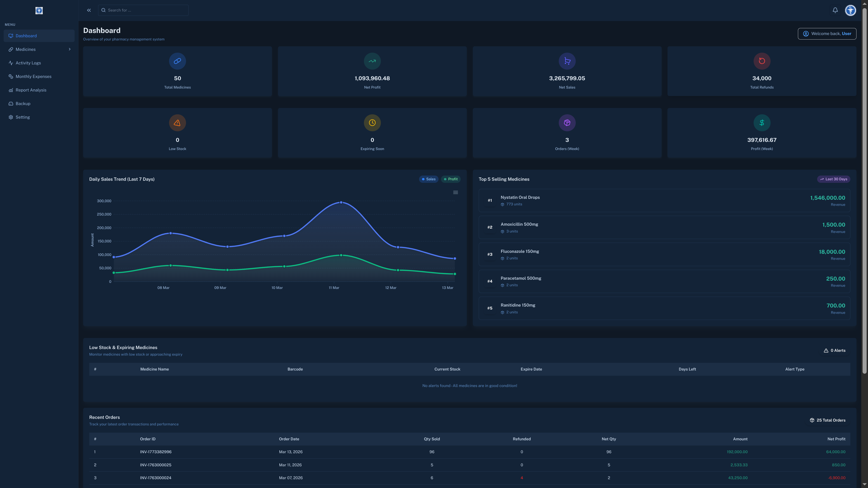The width and height of the screenshot is (868, 488).
Task: Collapse sidebar with double-chevron icon
Action: (89, 10)
